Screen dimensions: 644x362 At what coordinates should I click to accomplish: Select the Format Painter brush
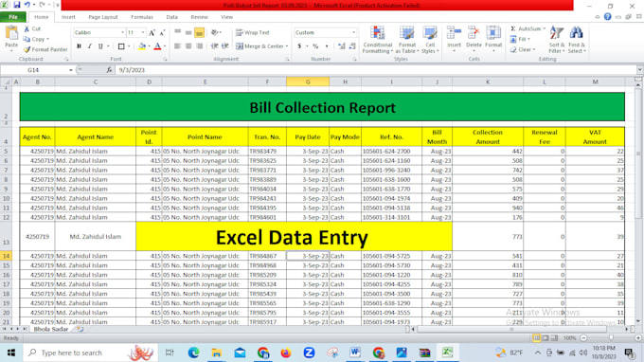(27, 49)
